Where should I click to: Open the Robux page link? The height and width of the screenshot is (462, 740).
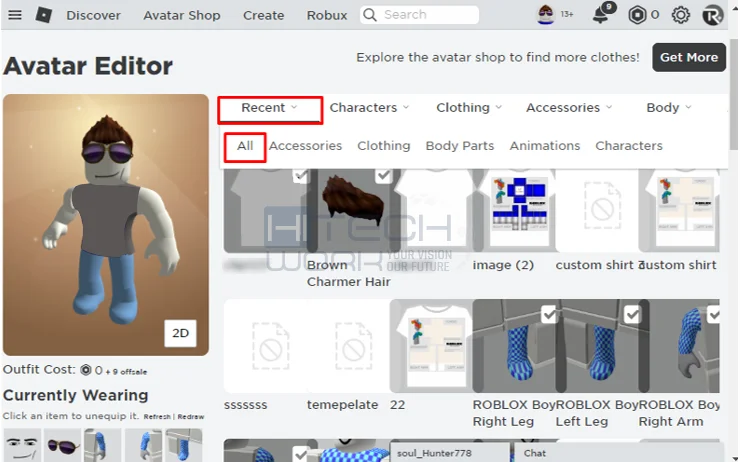[x=327, y=16]
